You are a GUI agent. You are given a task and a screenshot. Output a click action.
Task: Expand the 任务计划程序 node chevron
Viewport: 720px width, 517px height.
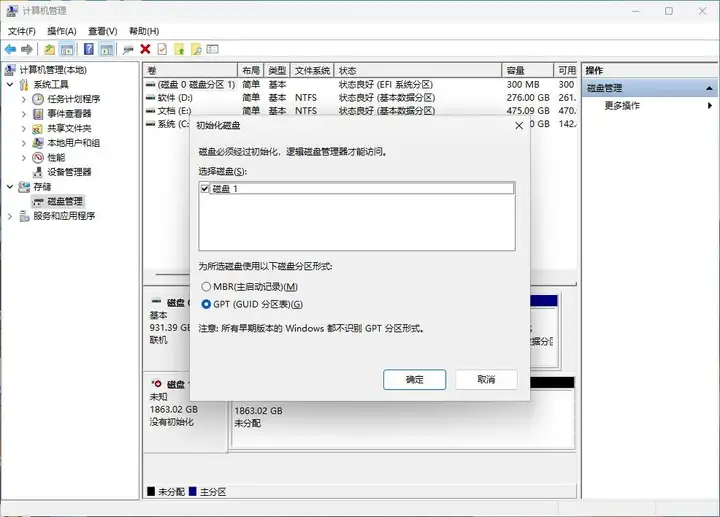point(24,99)
